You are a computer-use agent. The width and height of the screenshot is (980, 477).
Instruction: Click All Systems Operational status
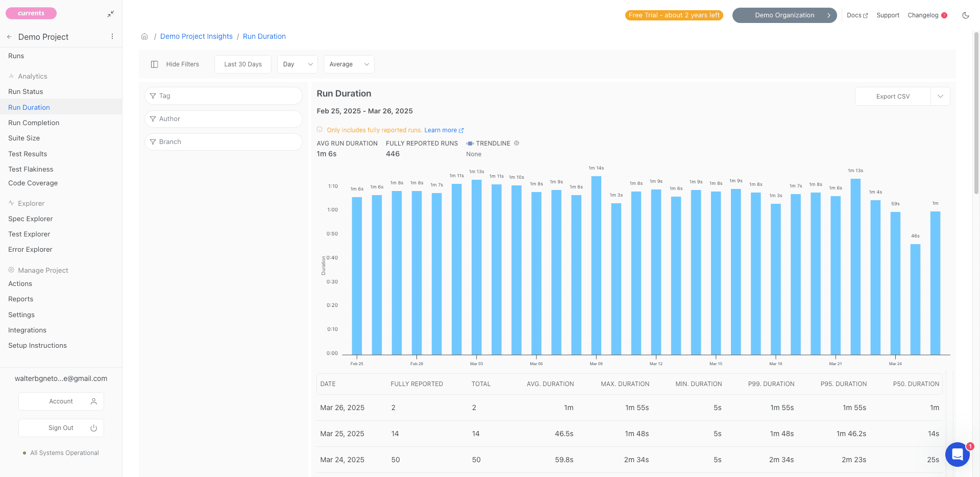61,453
